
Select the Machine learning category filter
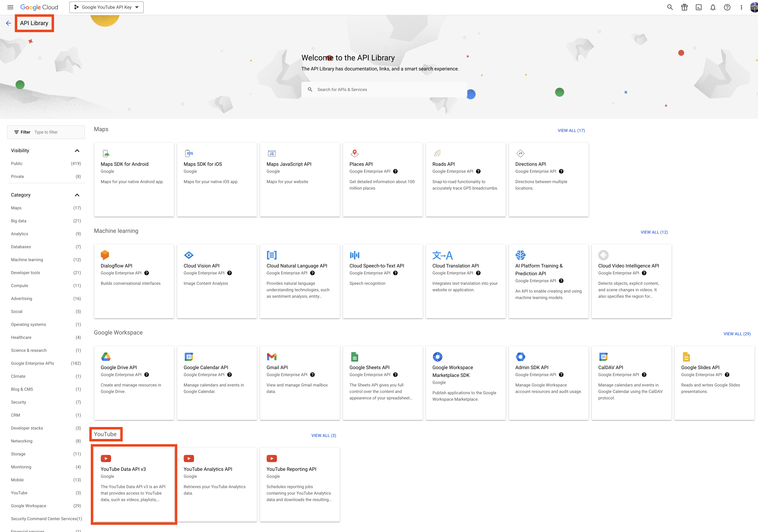tap(46, 260)
